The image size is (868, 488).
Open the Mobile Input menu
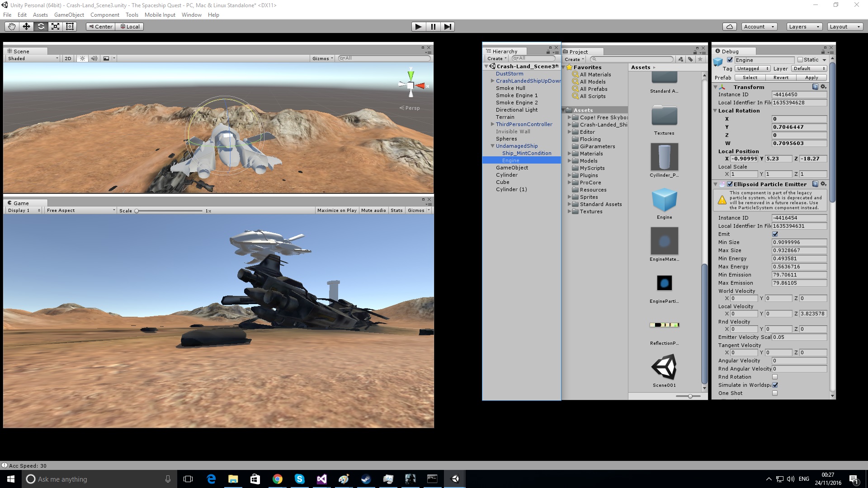tap(160, 15)
